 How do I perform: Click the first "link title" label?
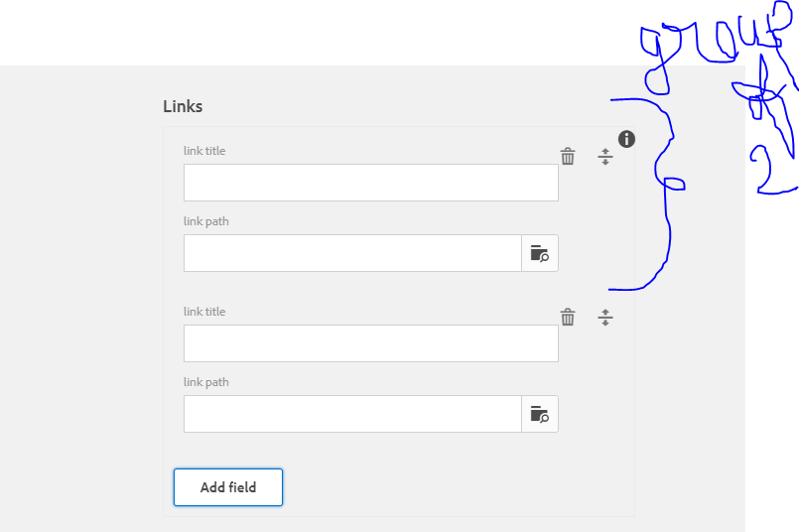click(204, 151)
